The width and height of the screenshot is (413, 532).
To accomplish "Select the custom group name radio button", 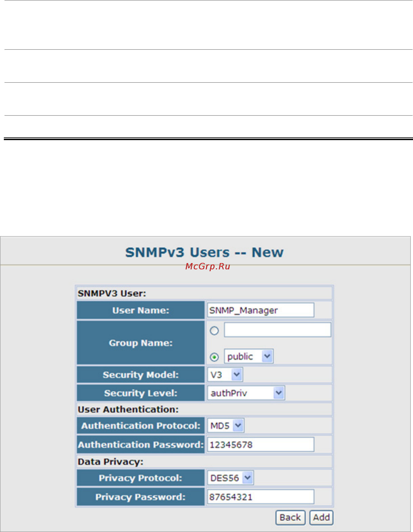I will (x=214, y=331).
